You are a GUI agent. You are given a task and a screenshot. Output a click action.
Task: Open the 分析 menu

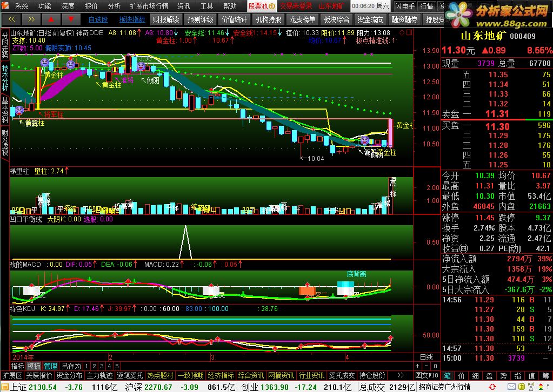point(114,6)
